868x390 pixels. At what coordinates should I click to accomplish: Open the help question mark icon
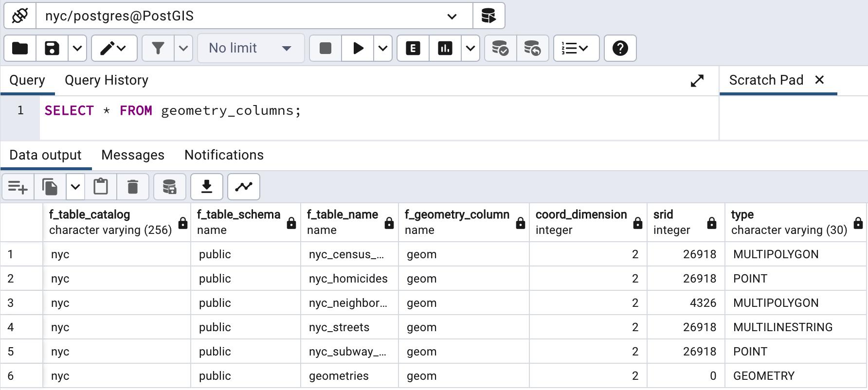coord(620,48)
